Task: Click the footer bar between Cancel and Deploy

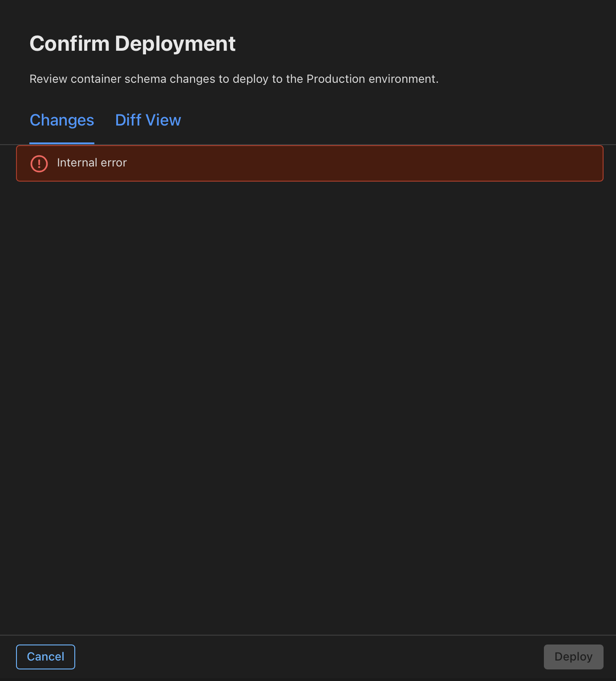Action: (x=309, y=657)
